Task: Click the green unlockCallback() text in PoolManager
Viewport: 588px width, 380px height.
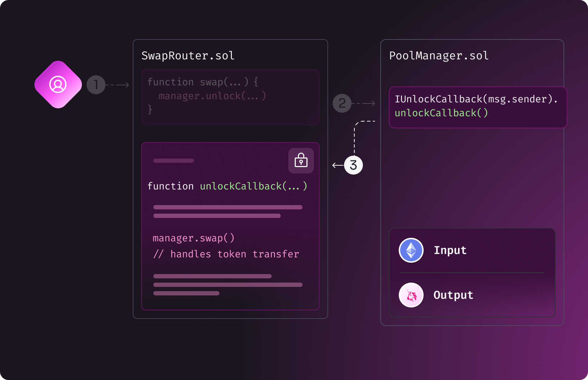Action: 441,113
